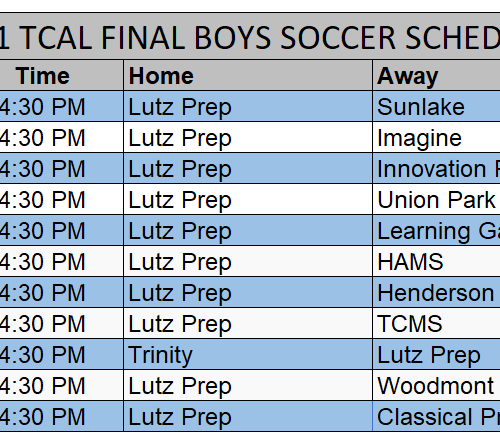Select Lutz Prep home cell in HAMS row
500x446 pixels.
pyautogui.click(x=248, y=262)
